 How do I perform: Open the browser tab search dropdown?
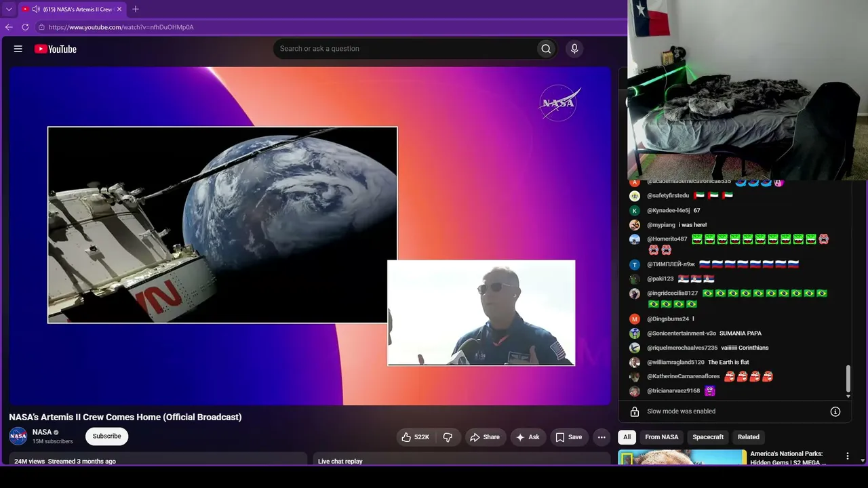[9, 9]
